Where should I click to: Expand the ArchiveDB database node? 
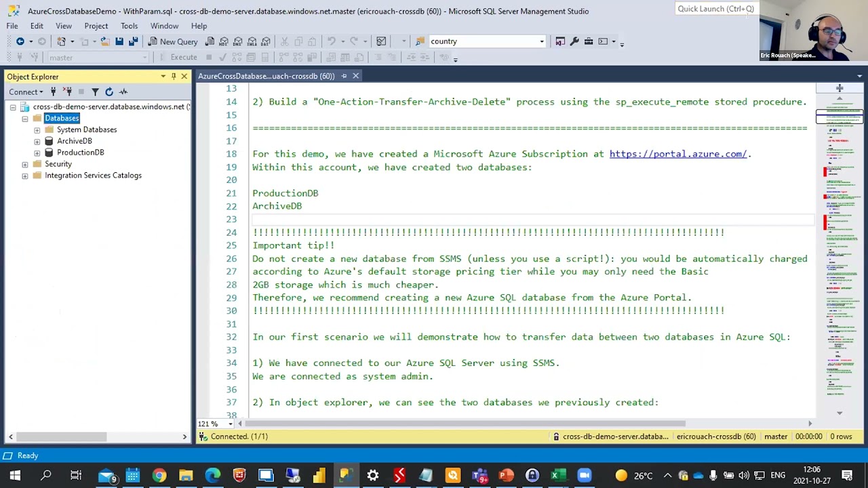pyautogui.click(x=37, y=141)
